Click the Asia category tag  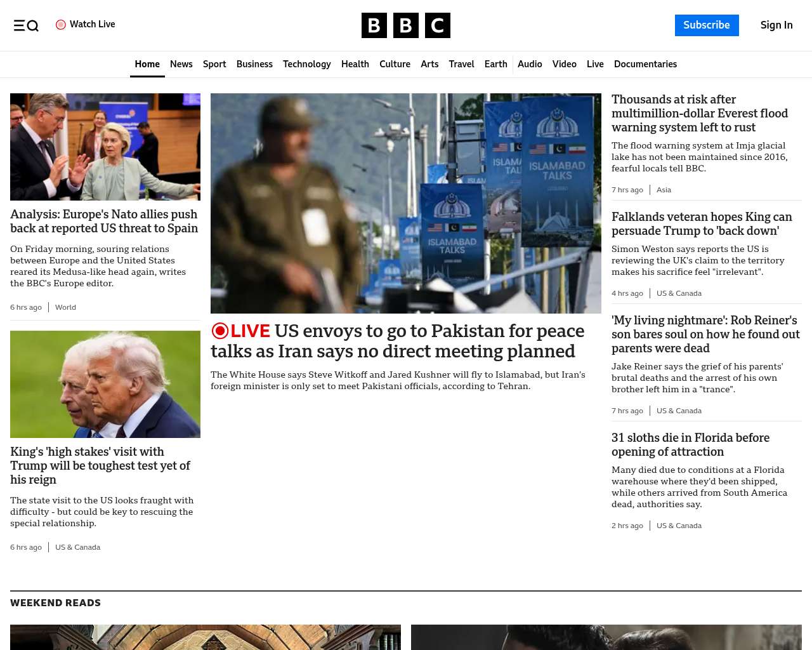tap(664, 190)
